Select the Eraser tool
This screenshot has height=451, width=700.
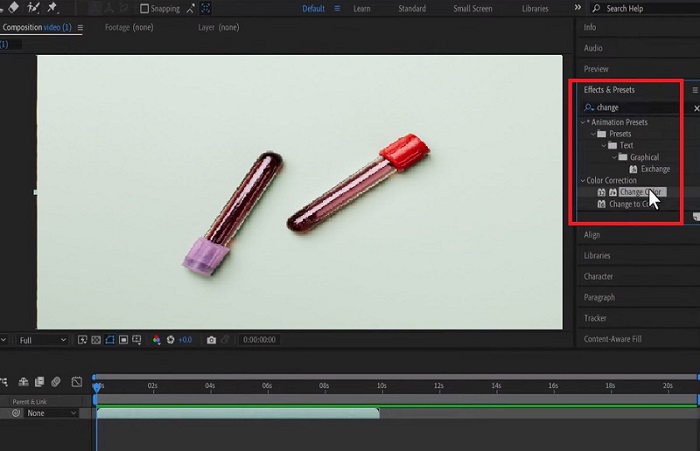14,7
